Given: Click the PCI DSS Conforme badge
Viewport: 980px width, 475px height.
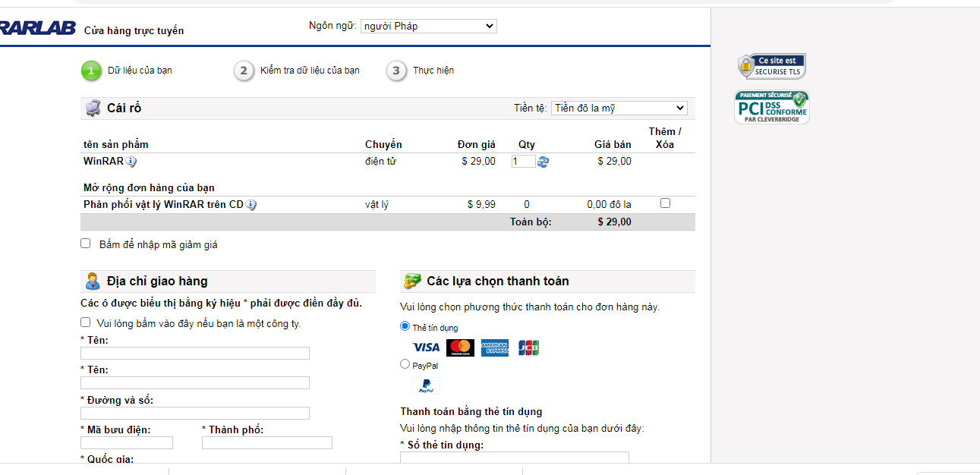Looking at the screenshot, I should pyautogui.click(x=771, y=107).
